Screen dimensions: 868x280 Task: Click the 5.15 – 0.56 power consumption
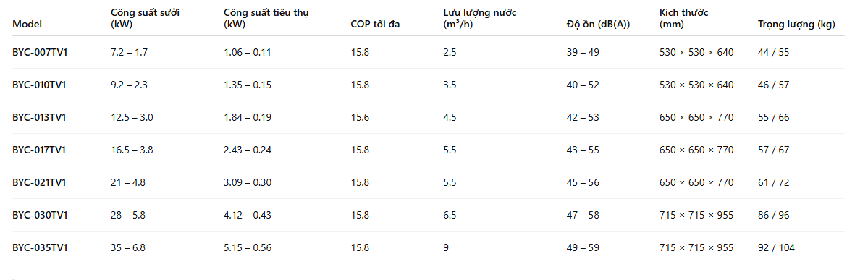click(248, 248)
